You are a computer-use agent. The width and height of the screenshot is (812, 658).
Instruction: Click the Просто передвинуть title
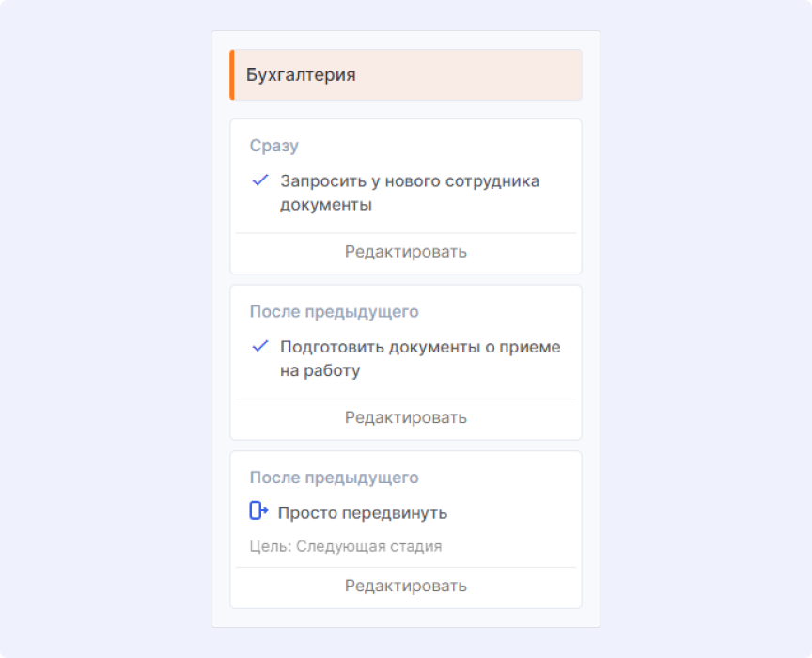[363, 513]
